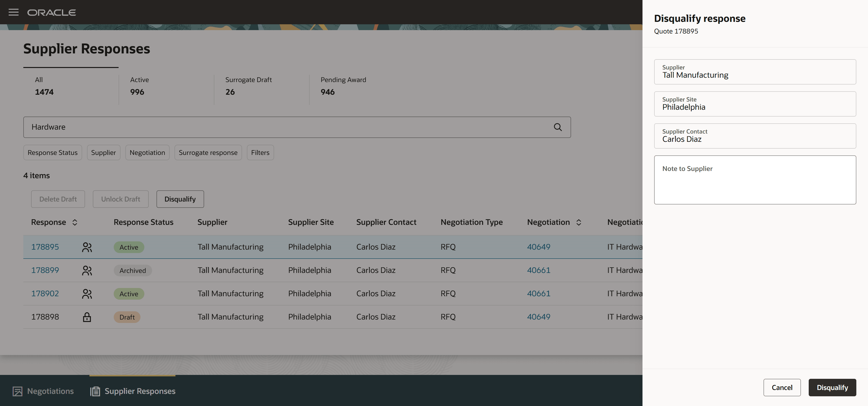Click lock icon for draft response 178898

87,317
